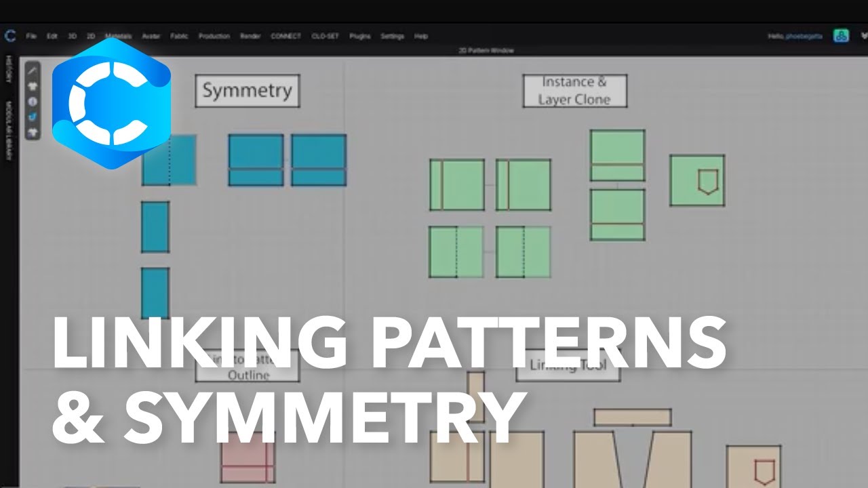868x488 pixels.
Task: Select the lower piece of the stacked green pair
Action: click(x=617, y=215)
